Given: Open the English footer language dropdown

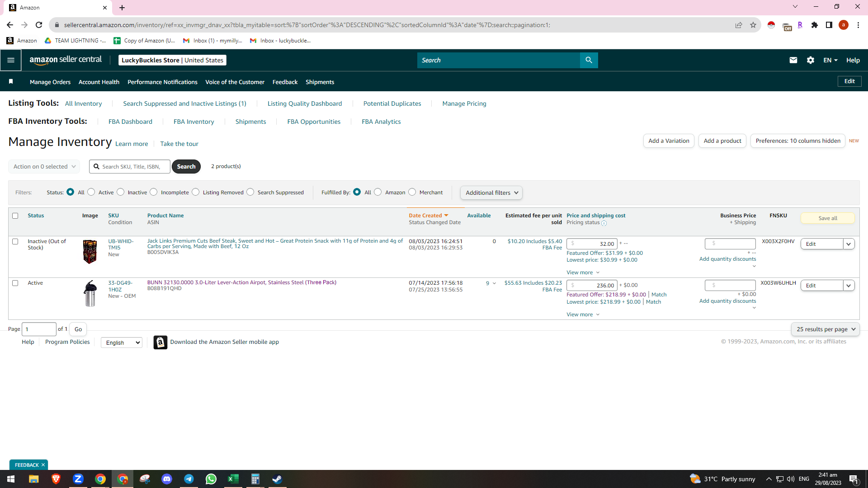Looking at the screenshot, I should coord(122,343).
